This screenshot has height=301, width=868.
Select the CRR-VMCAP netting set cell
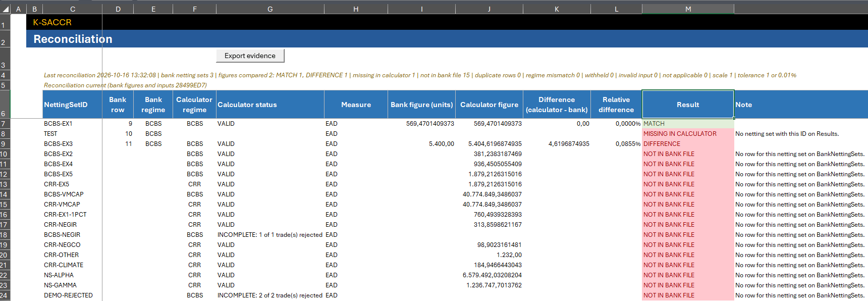73,205
